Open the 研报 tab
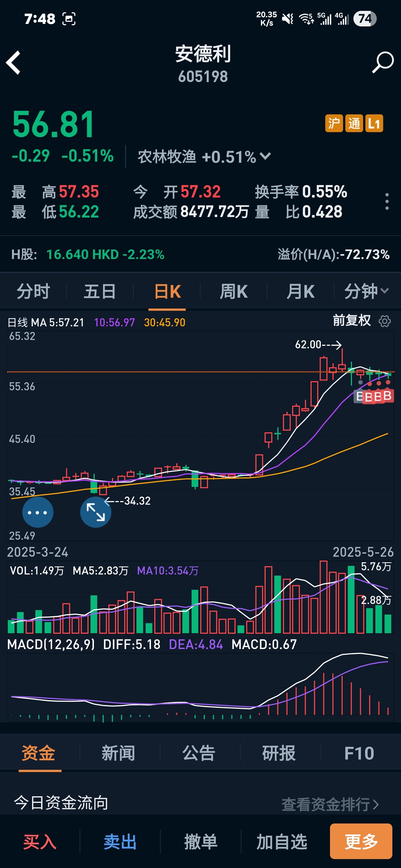This screenshot has width=401, height=868. pos(279,753)
